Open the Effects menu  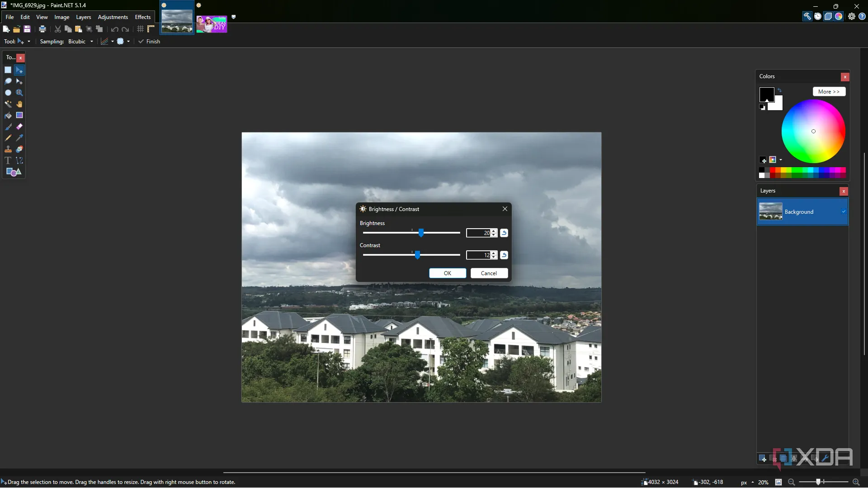tap(142, 17)
